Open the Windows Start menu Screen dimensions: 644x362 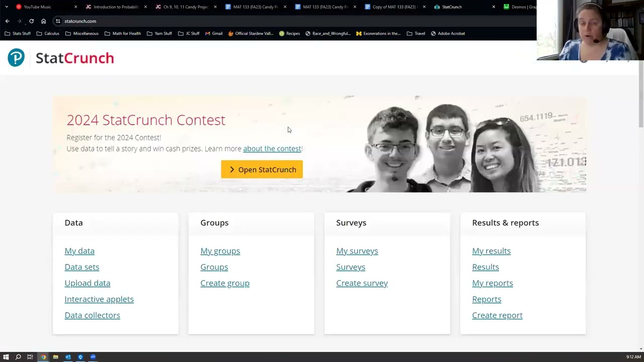6,357
